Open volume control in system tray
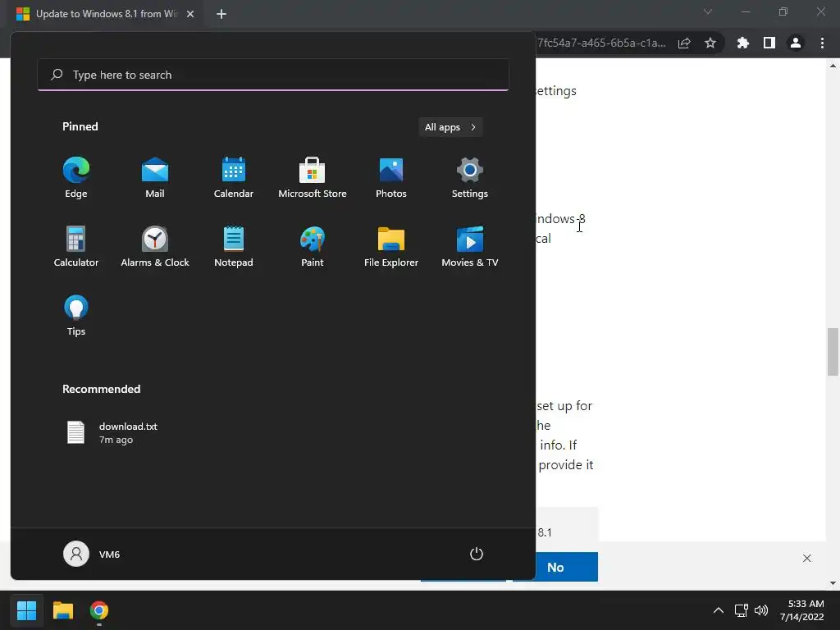The height and width of the screenshot is (630, 840). point(760,610)
